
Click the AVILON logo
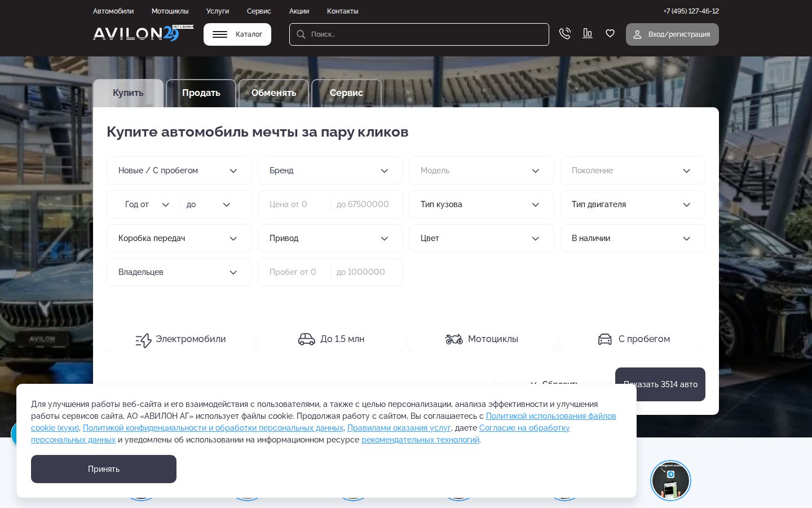(x=136, y=34)
